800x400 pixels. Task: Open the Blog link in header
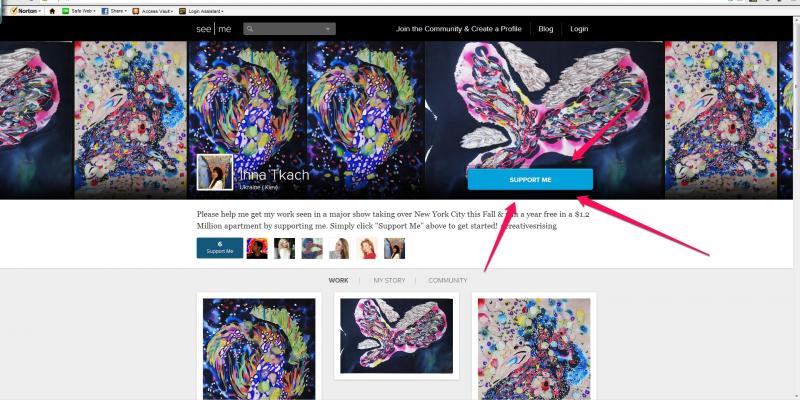545,29
